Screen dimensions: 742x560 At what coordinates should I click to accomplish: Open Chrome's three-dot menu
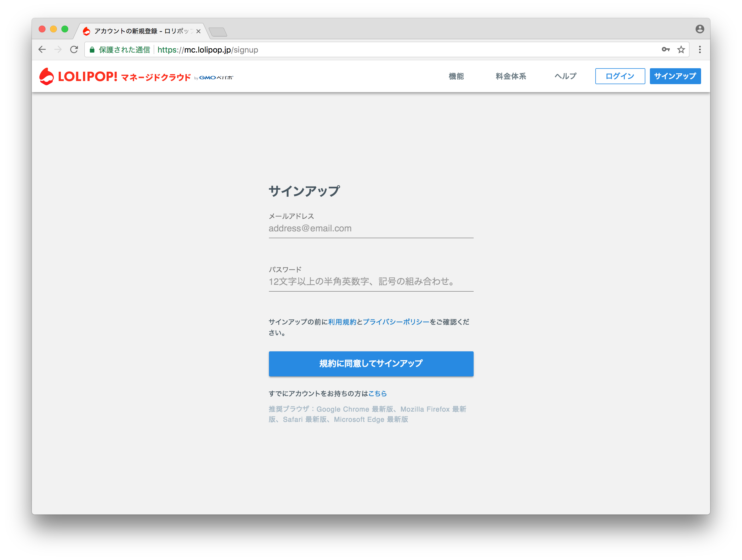[x=700, y=49]
